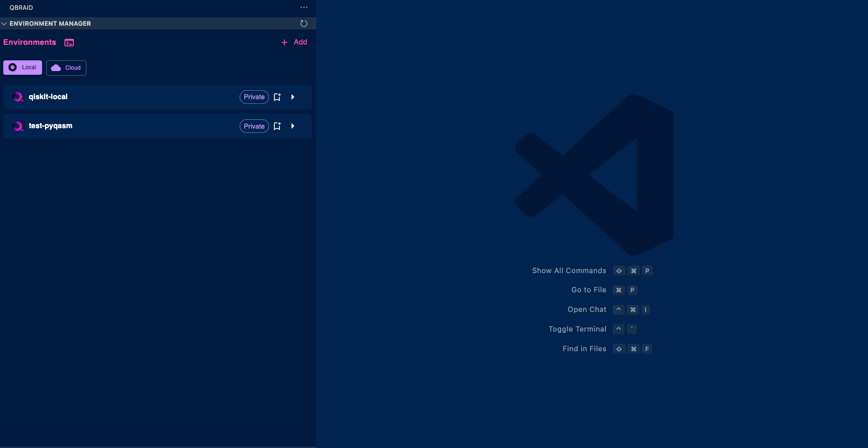Click the Add environment button
The image size is (868, 448).
click(x=294, y=42)
